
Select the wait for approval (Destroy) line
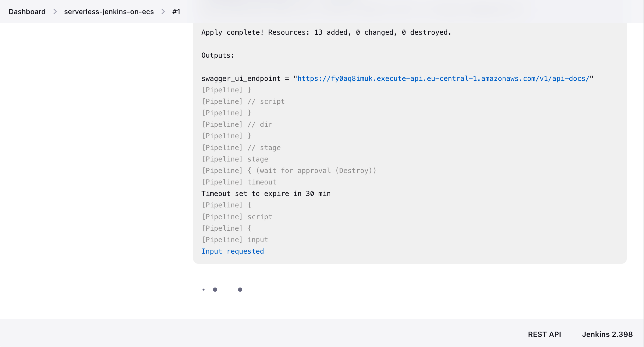(x=289, y=170)
